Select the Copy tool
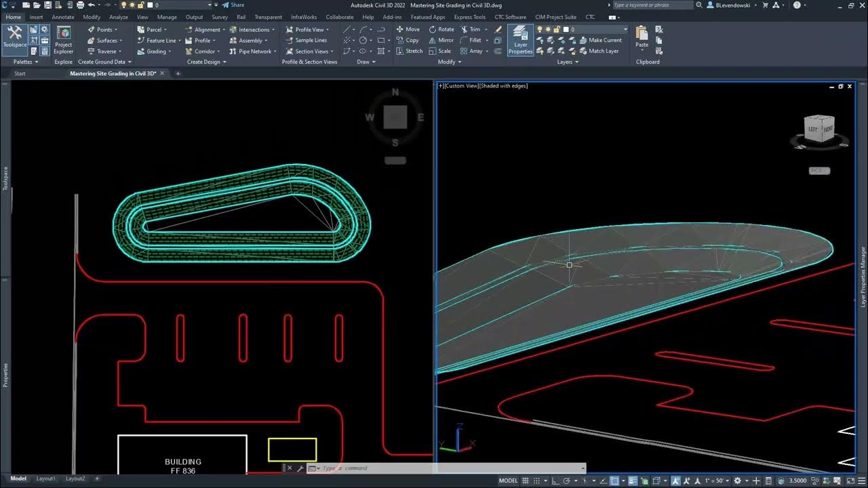This screenshot has height=488, width=868. point(407,40)
